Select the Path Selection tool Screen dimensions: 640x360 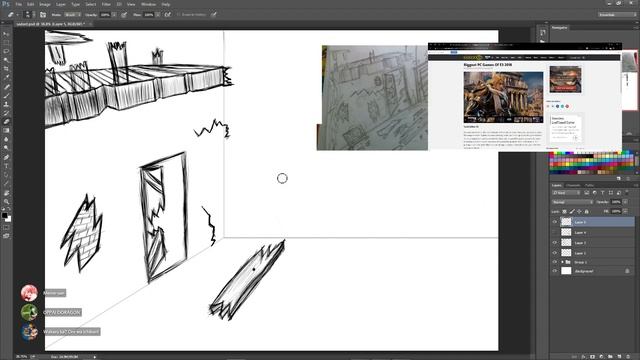6,175
